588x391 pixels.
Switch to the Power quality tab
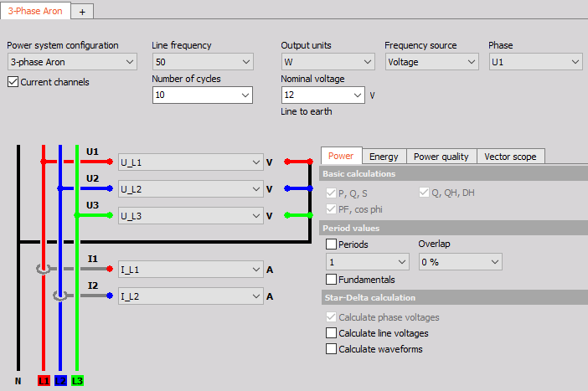(x=441, y=157)
